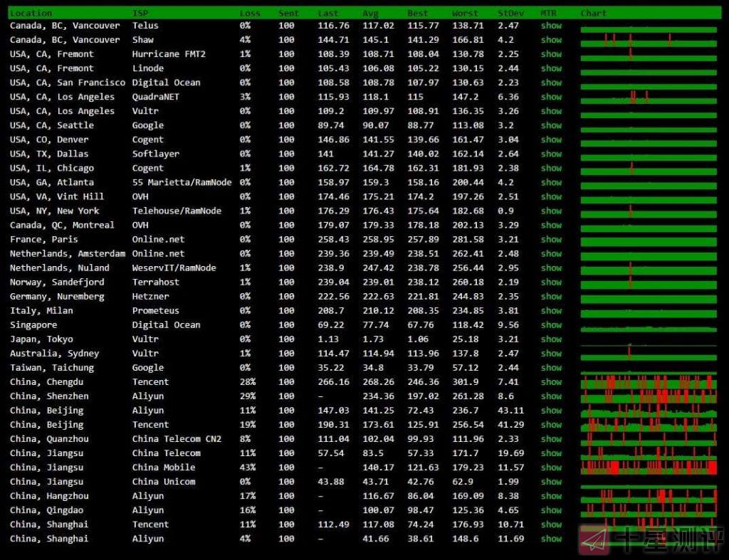Click show link for Google Taichung
The width and height of the screenshot is (729, 560).
[551, 368]
